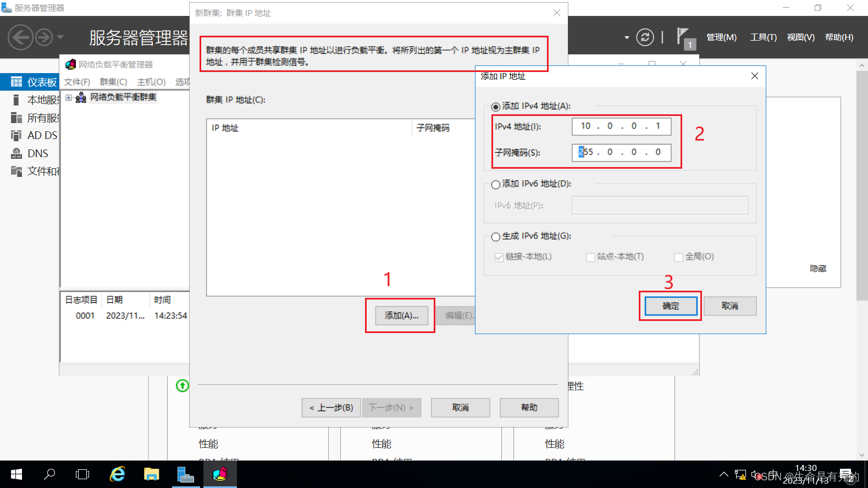
Task: Select the Add IPv6 address (添加 IPv6 地址) radio button
Action: pos(496,185)
